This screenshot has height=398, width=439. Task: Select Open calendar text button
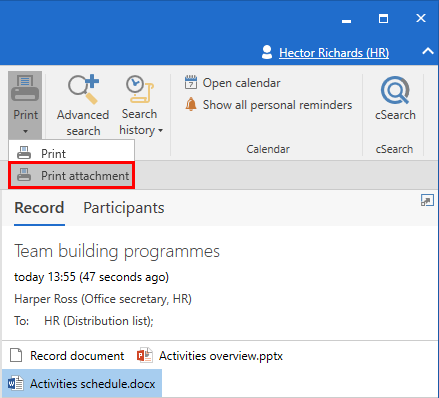point(242,83)
